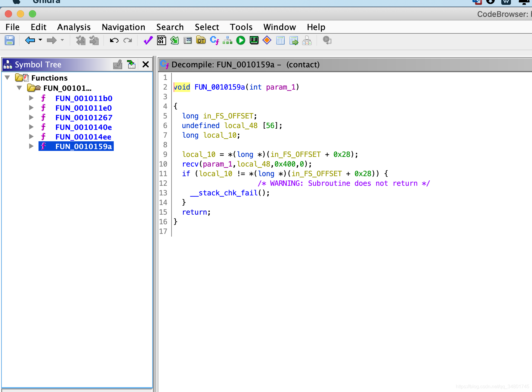
Task: Select function FUN_001014ee in Symbol Tree
Action: (x=83, y=137)
